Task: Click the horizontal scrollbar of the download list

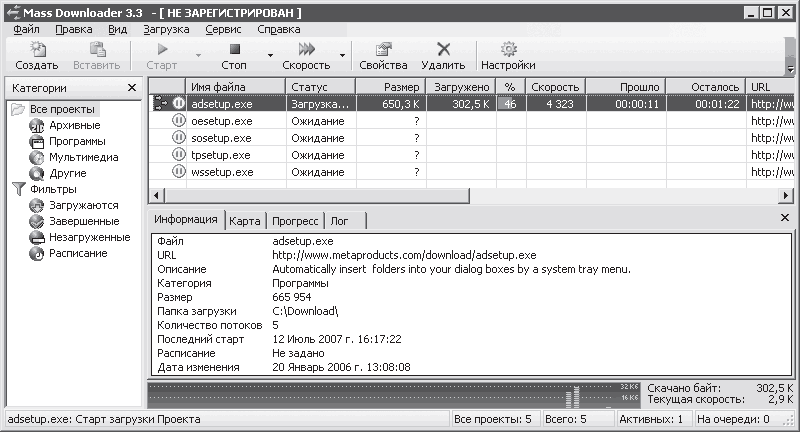Action: 317,195
